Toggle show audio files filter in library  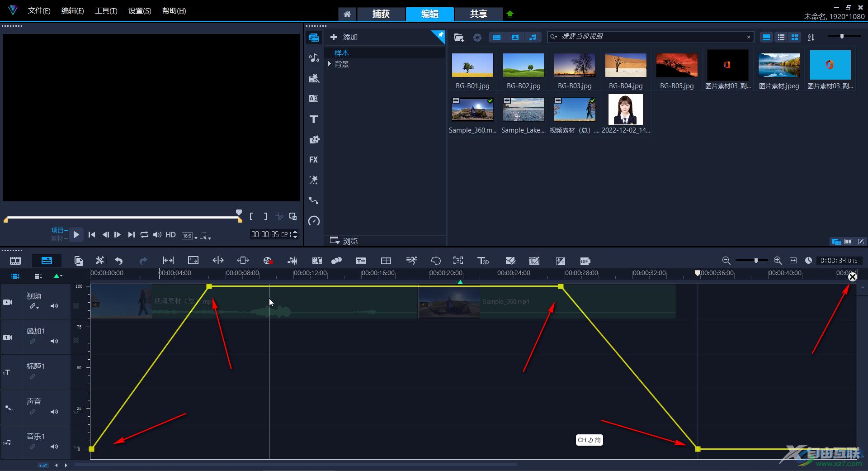pyautogui.click(x=533, y=37)
